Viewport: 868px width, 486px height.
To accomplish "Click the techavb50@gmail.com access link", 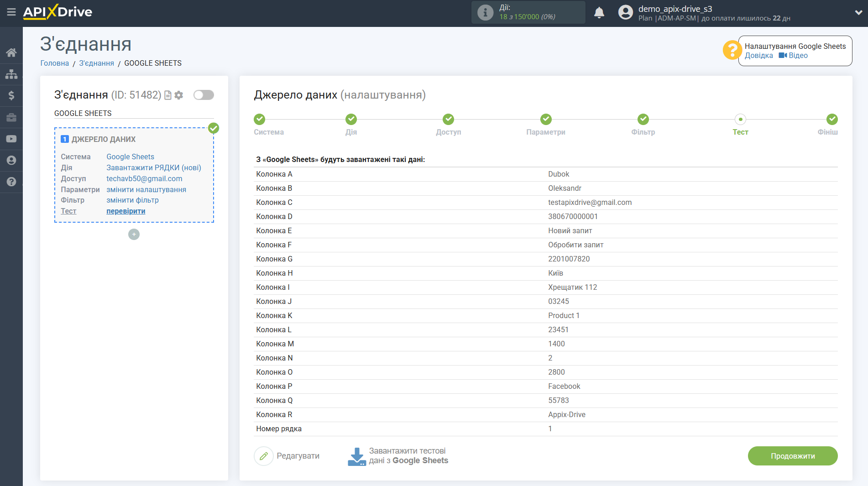I will [144, 178].
